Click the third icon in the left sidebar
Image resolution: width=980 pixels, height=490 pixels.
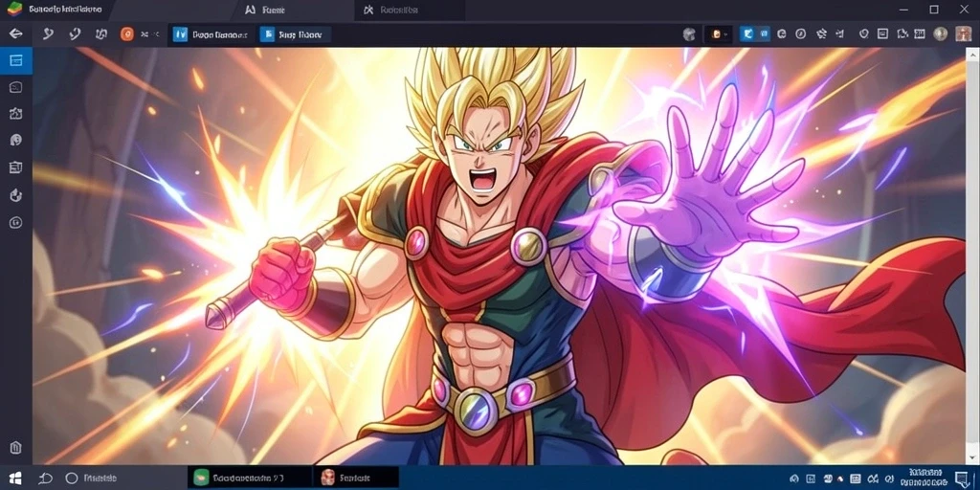coord(16,113)
